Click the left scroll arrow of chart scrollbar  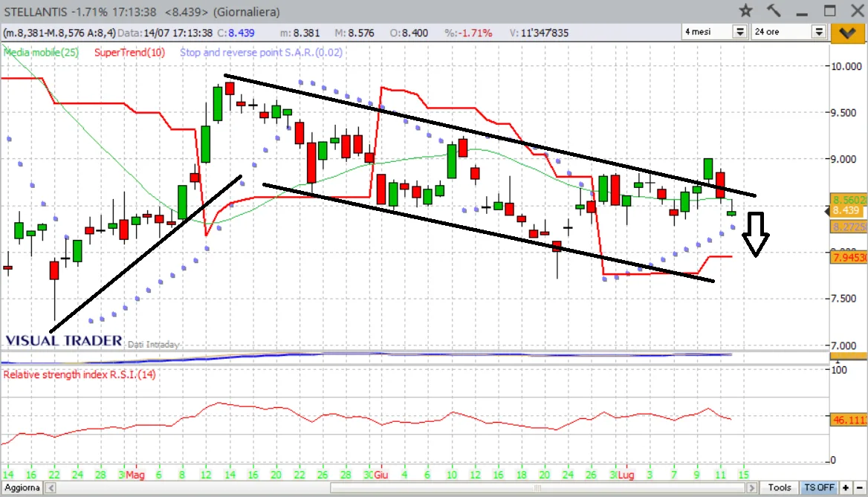(51, 487)
